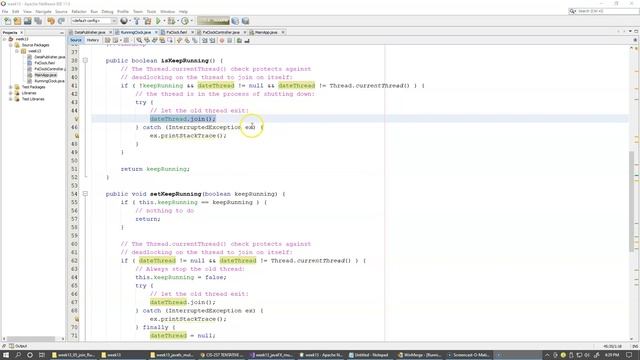Open the Edit menu
This screenshot has height=360, width=640.
pyautogui.click(x=16, y=11)
